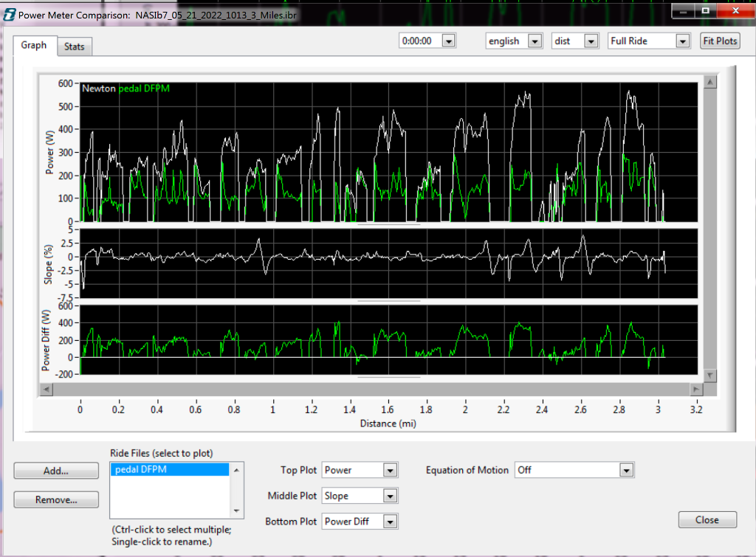Switch to the Stats tab
Viewport: 756px width, 557px height.
[x=74, y=46]
